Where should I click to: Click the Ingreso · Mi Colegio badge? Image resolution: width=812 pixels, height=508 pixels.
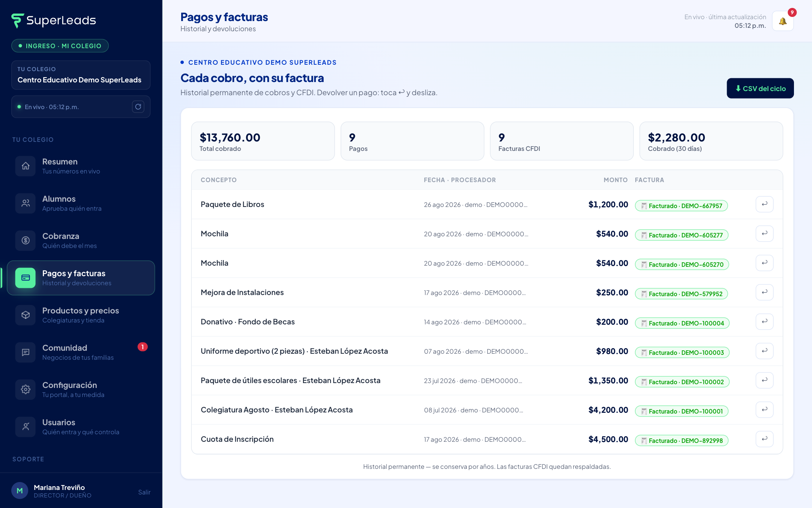point(60,46)
